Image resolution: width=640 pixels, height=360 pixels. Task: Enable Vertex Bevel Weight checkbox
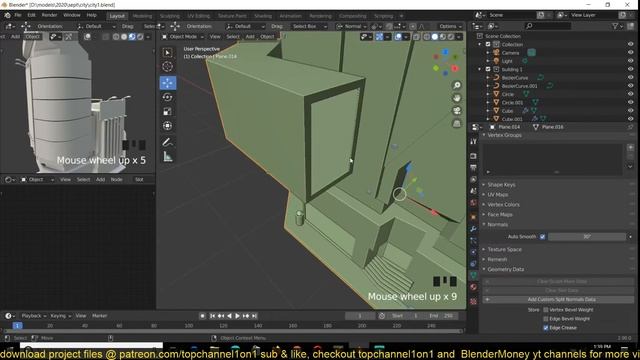(x=546, y=310)
